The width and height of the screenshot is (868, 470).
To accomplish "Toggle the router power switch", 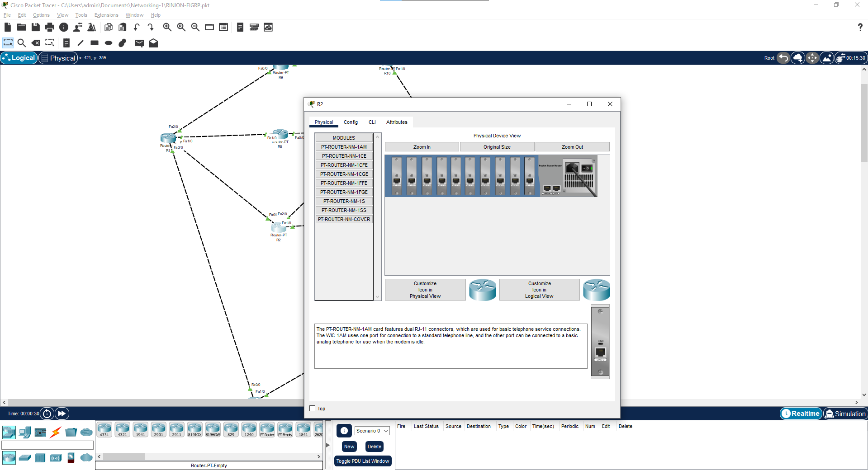I will [587, 168].
